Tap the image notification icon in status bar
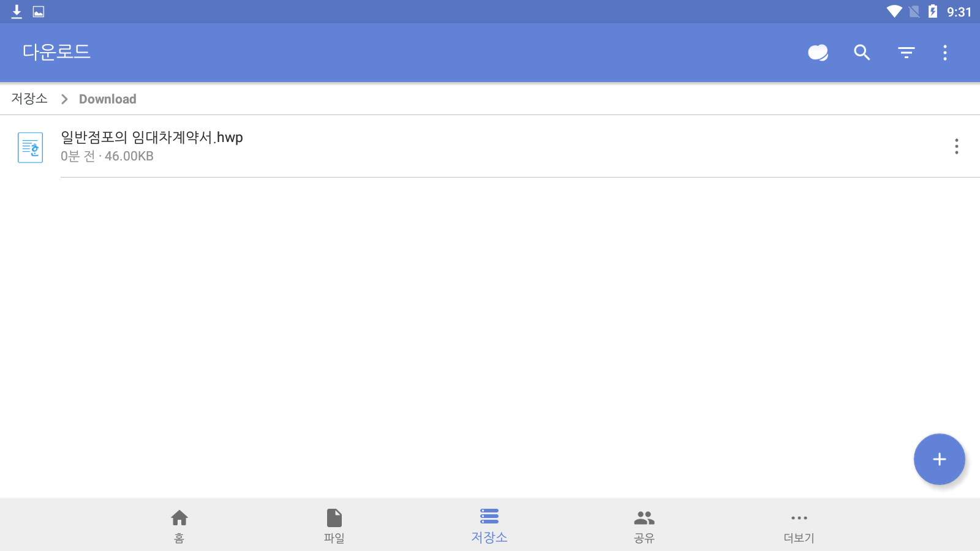This screenshot has height=551, width=980. (x=39, y=12)
